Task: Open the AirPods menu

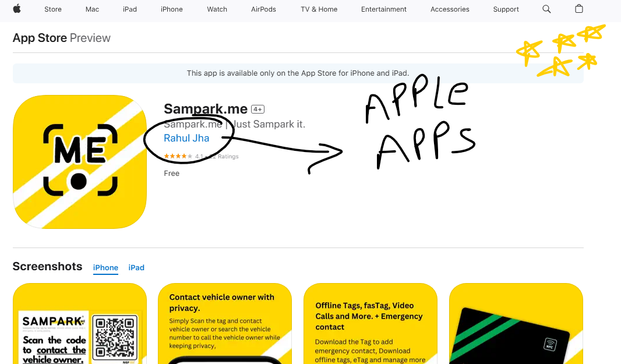Action: click(x=263, y=9)
